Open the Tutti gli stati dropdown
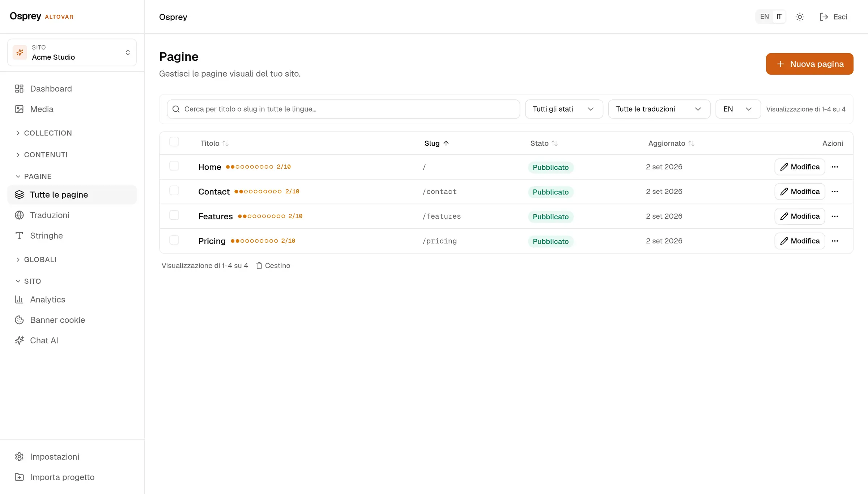The height and width of the screenshot is (494, 868). (564, 109)
